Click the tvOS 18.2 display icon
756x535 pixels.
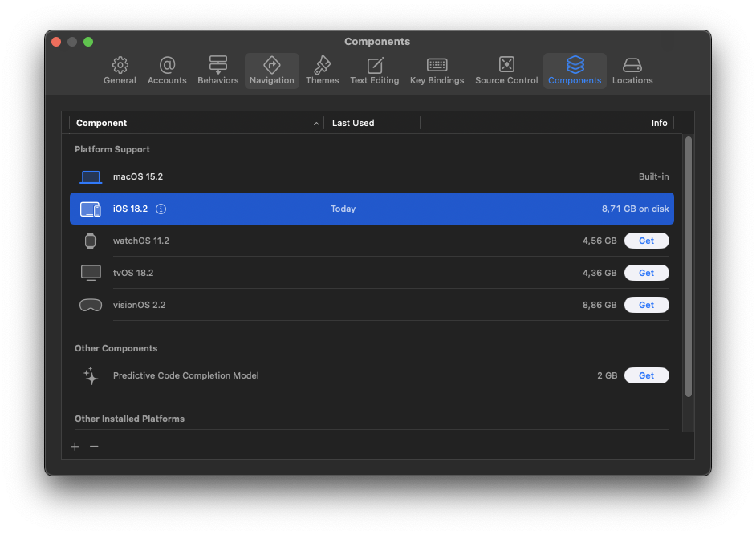[91, 273]
